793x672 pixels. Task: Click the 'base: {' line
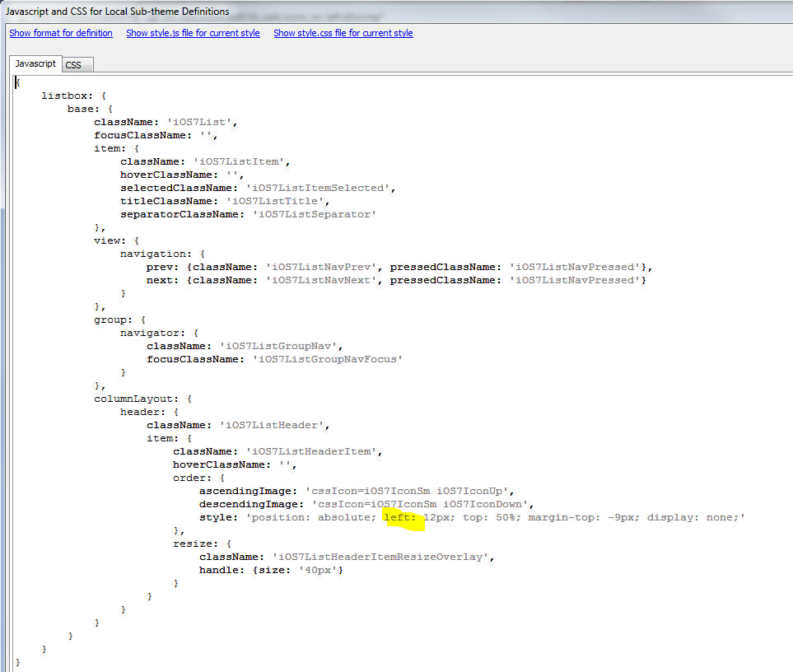click(90, 109)
